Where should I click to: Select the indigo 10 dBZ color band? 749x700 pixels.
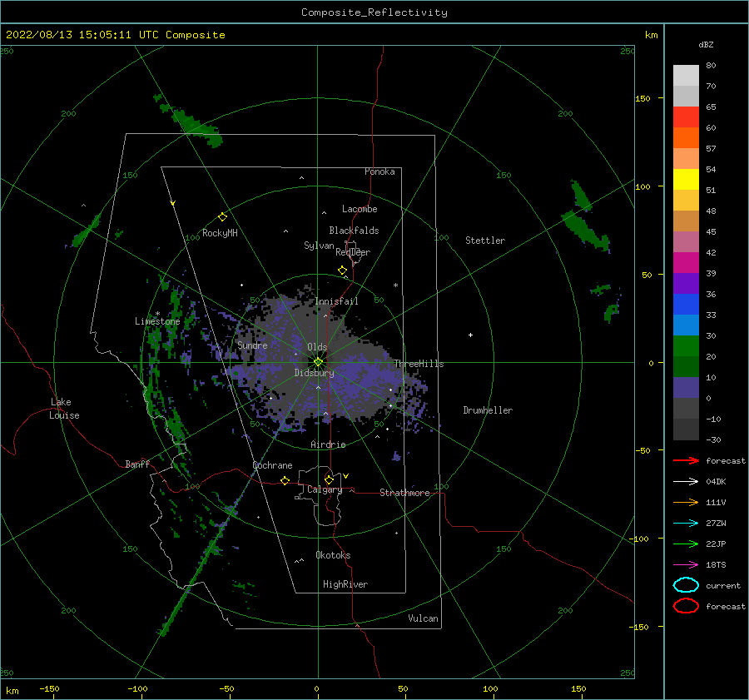pos(686,387)
